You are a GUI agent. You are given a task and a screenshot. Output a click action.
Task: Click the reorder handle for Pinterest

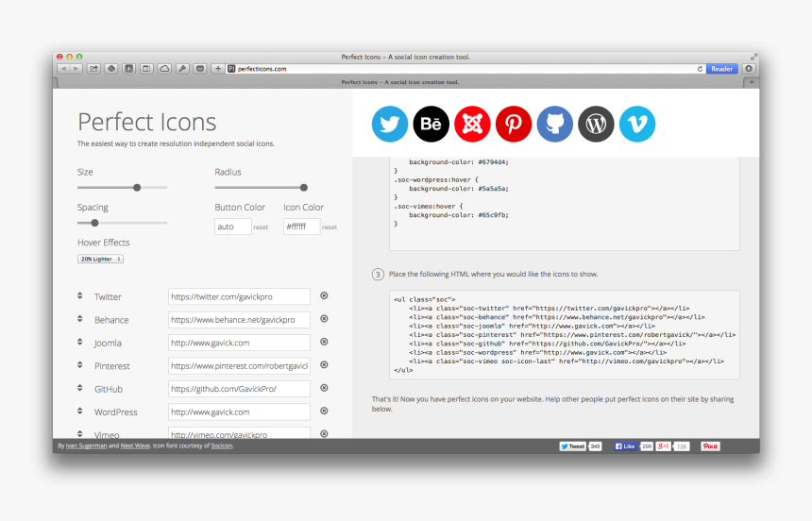pyautogui.click(x=79, y=365)
